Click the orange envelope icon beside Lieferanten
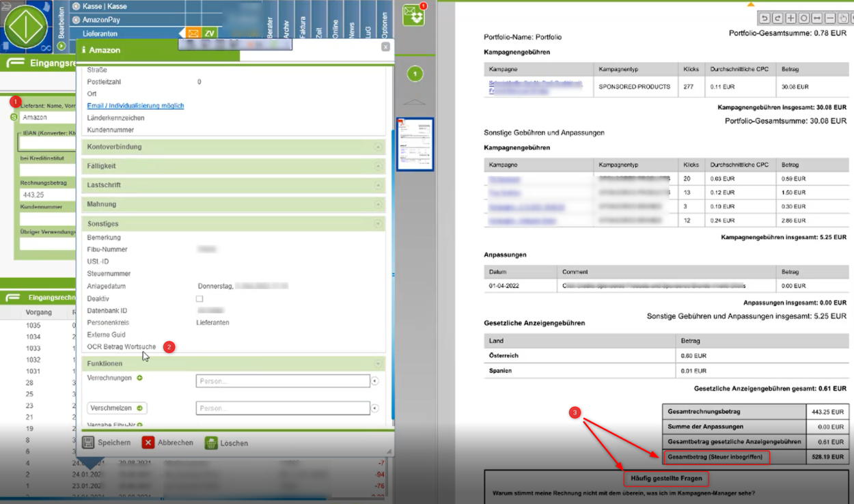The width and height of the screenshot is (854, 504). (x=193, y=33)
